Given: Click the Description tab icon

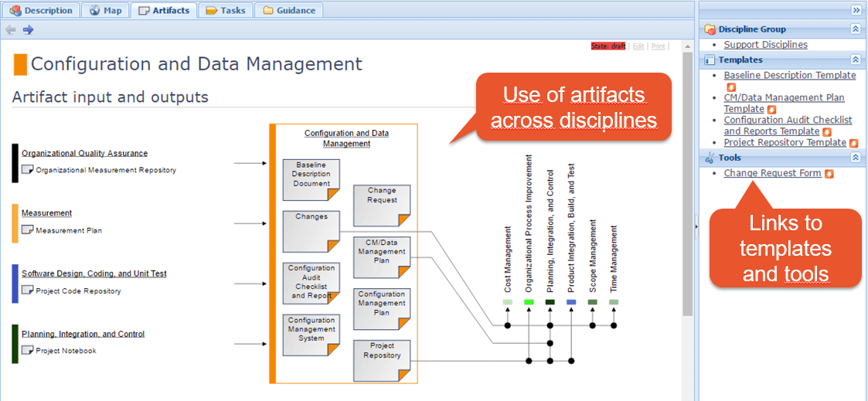Looking at the screenshot, I should click(x=16, y=11).
